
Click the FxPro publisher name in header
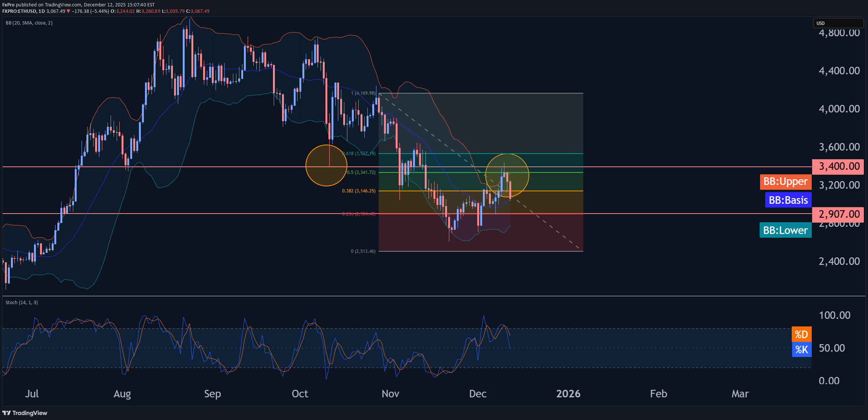coord(8,5)
